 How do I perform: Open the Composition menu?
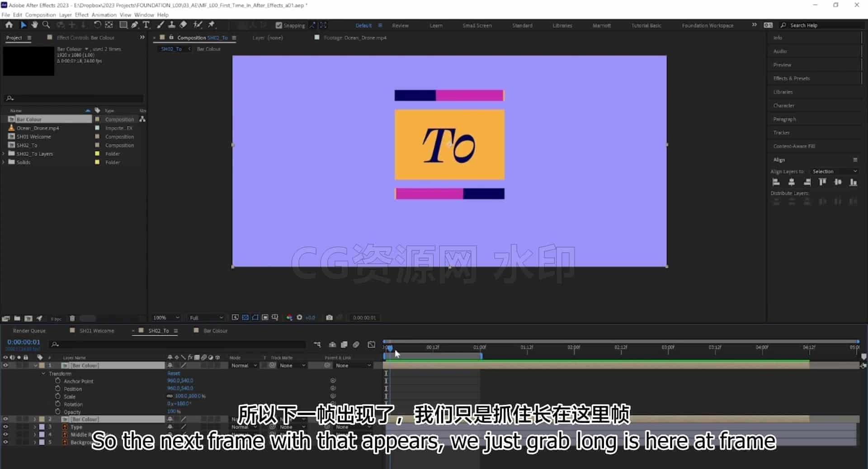[40, 15]
